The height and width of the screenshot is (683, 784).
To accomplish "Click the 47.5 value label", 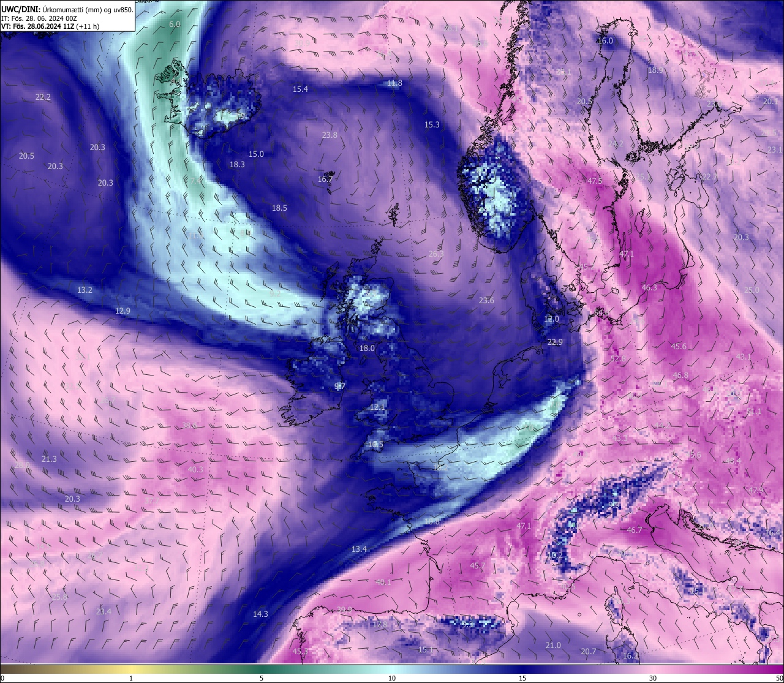I will click(x=595, y=181).
